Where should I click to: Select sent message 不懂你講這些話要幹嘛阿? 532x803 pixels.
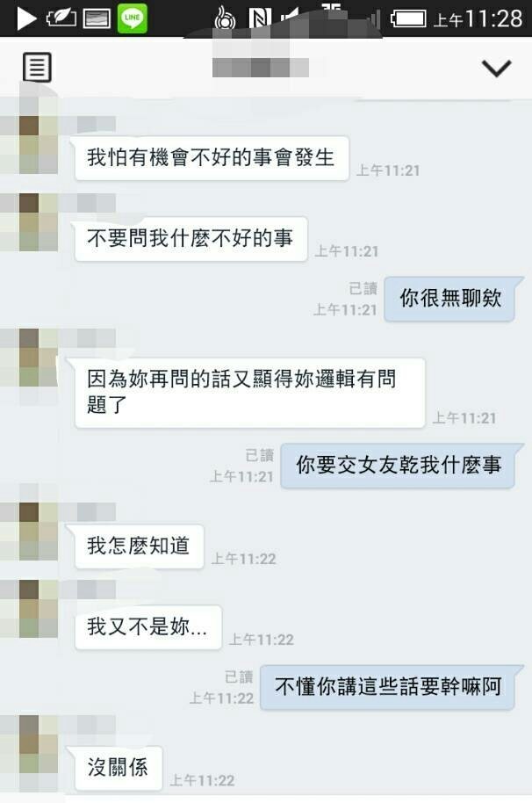388,687
